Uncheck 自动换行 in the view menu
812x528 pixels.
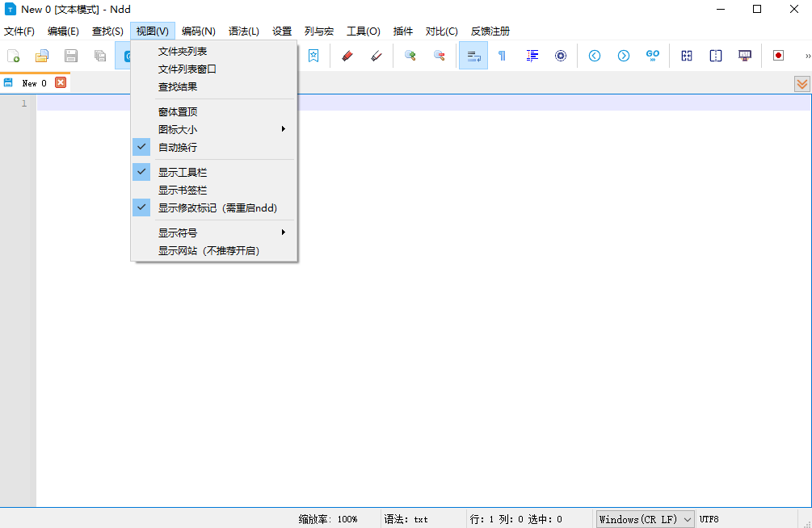(213, 147)
